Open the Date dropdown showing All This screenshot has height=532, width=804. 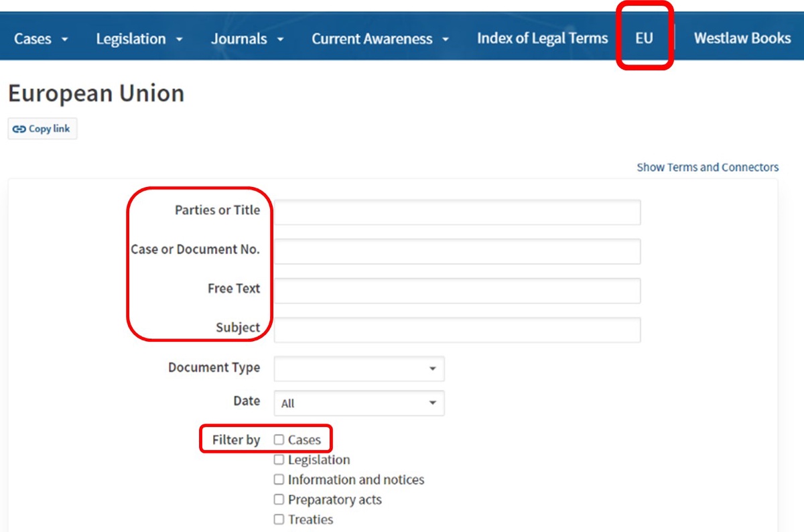[x=358, y=403]
